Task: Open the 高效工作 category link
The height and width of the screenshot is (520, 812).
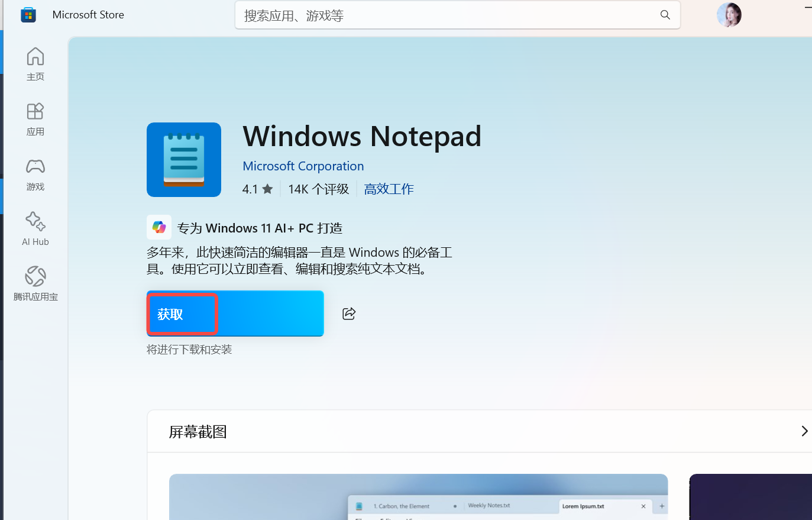Action: point(389,189)
